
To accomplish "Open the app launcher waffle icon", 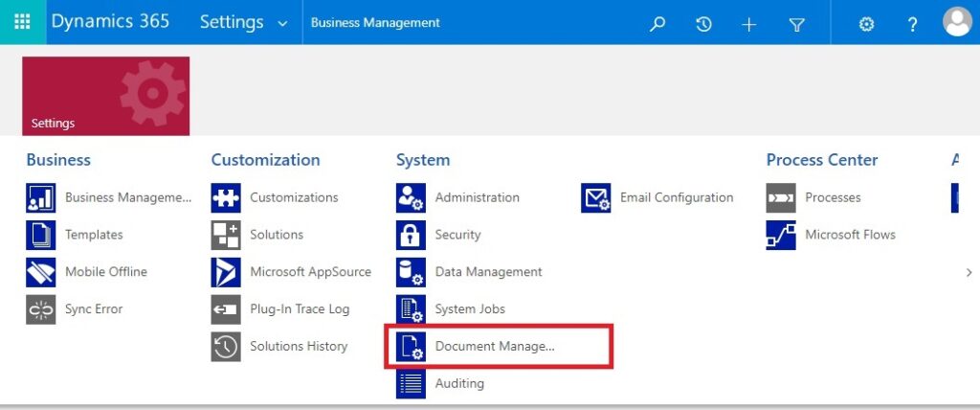I will (x=22, y=22).
